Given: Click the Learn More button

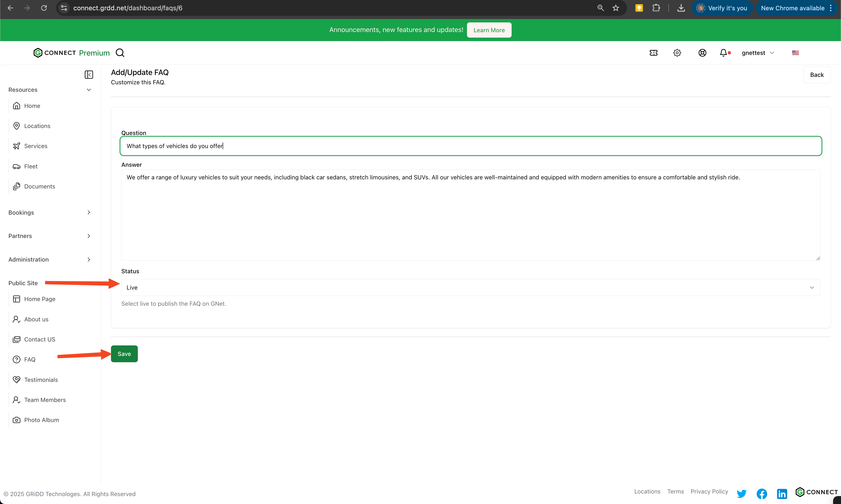Looking at the screenshot, I should pyautogui.click(x=489, y=30).
